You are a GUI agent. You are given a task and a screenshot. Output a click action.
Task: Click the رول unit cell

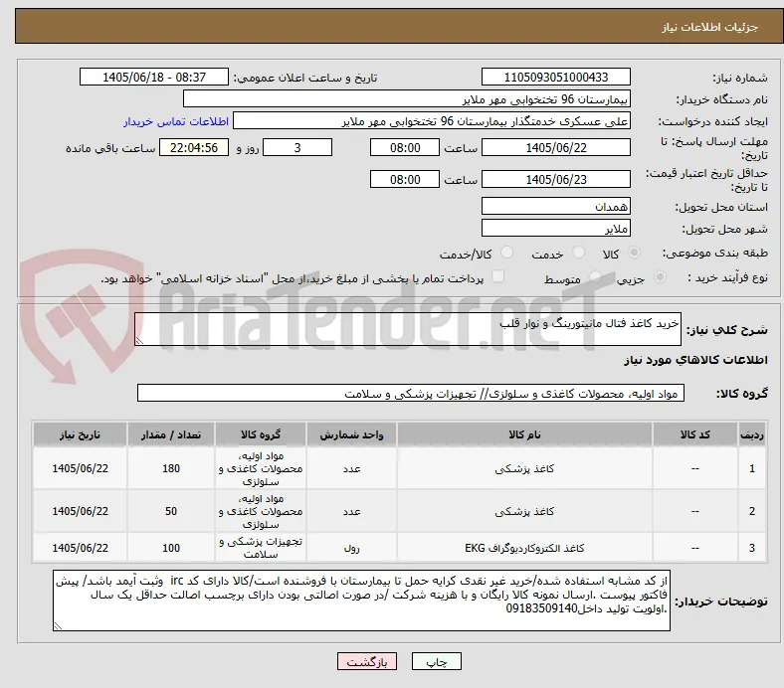[x=351, y=548]
